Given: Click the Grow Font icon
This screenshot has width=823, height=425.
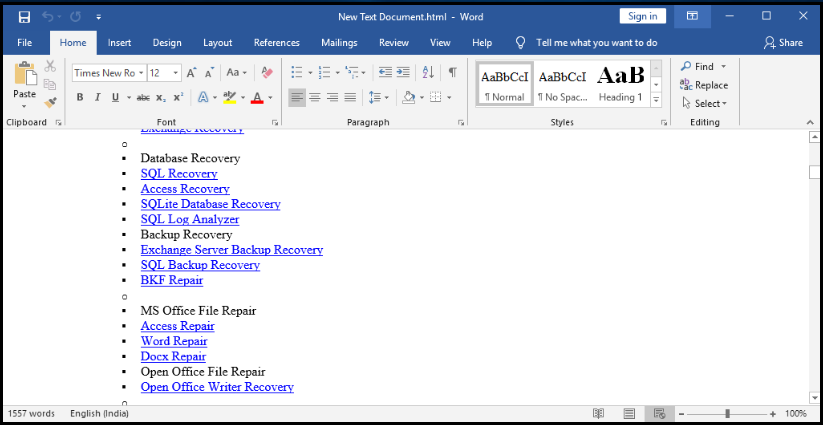Looking at the screenshot, I should click(192, 72).
